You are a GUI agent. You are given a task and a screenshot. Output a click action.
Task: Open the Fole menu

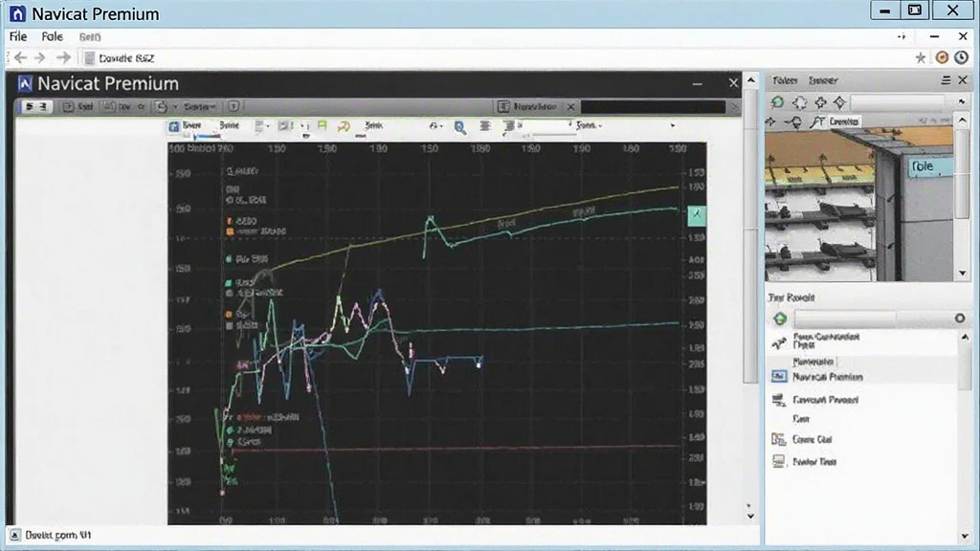click(x=52, y=37)
